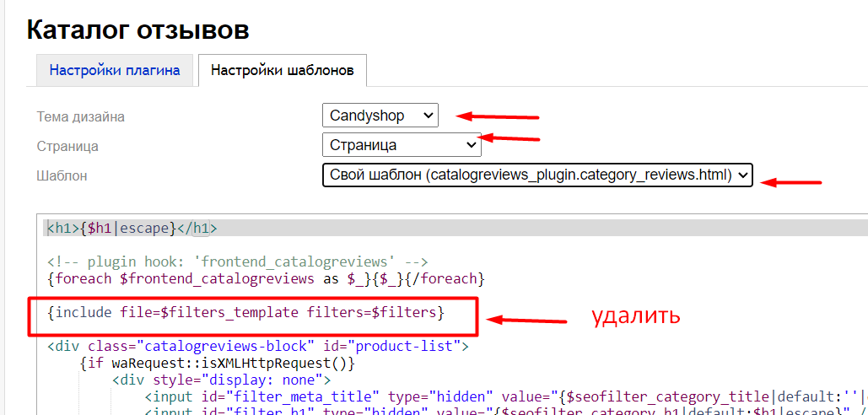Place cursor in the h1 escape code line
Screen dimensions: 868x415
tap(132, 228)
